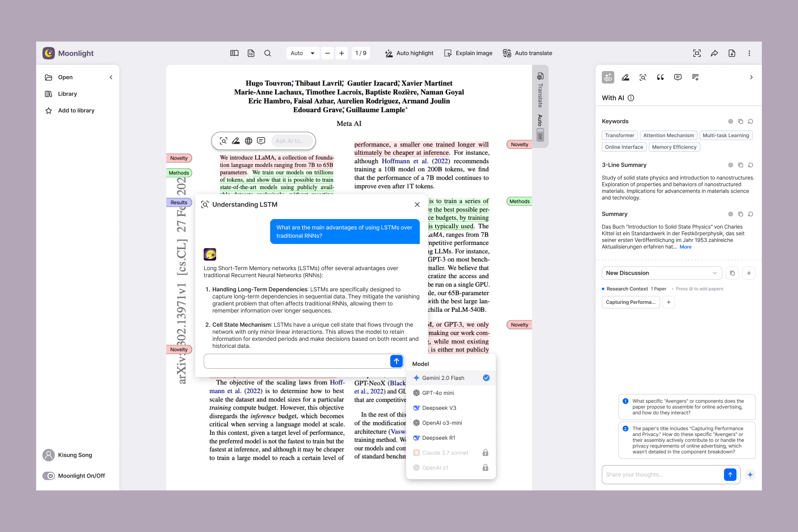
Task: Click the page number field 1 / 9
Action: [x=361, y=53]
